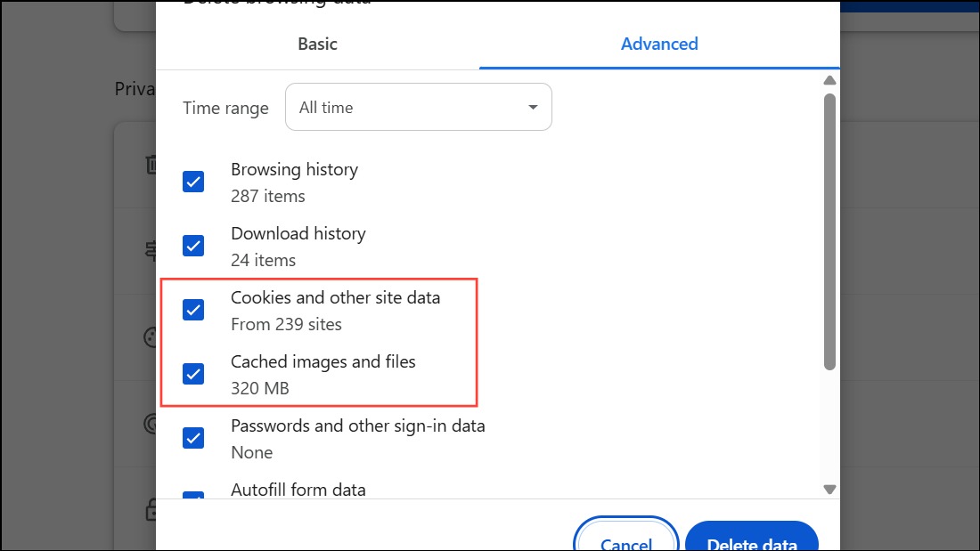Click the cookie icon in background settings
Image resolution: width=980 pixels, height=551 pixels.
[x=150, y=338]
